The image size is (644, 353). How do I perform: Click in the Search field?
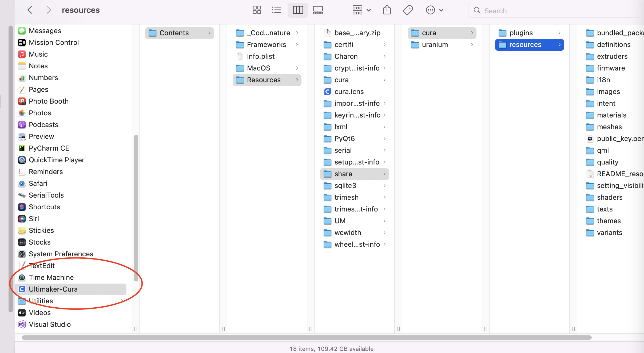[x=555, y=11]
